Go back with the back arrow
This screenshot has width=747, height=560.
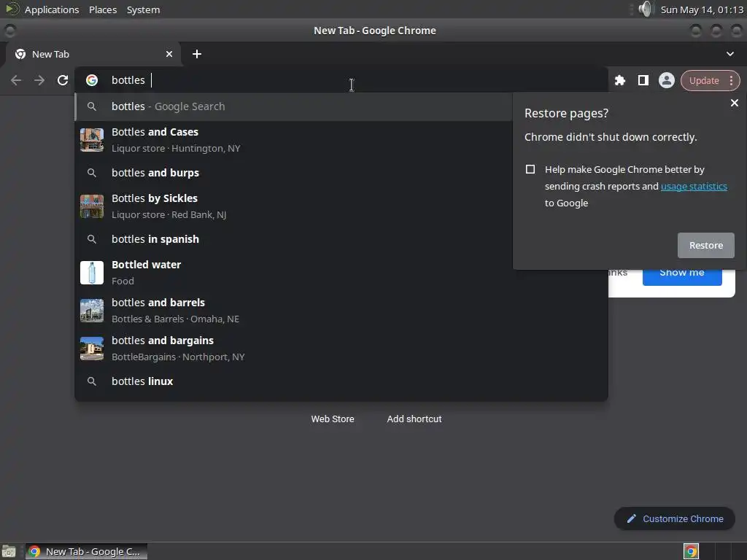16,80
